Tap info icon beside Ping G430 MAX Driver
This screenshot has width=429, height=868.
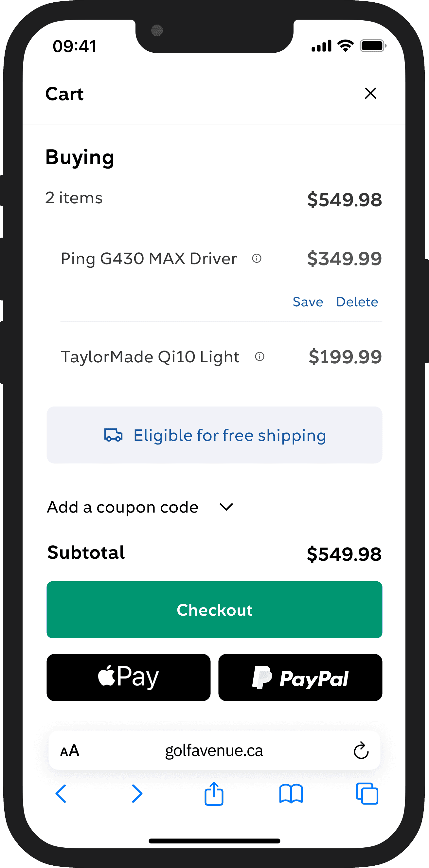(x=257, y=259)
